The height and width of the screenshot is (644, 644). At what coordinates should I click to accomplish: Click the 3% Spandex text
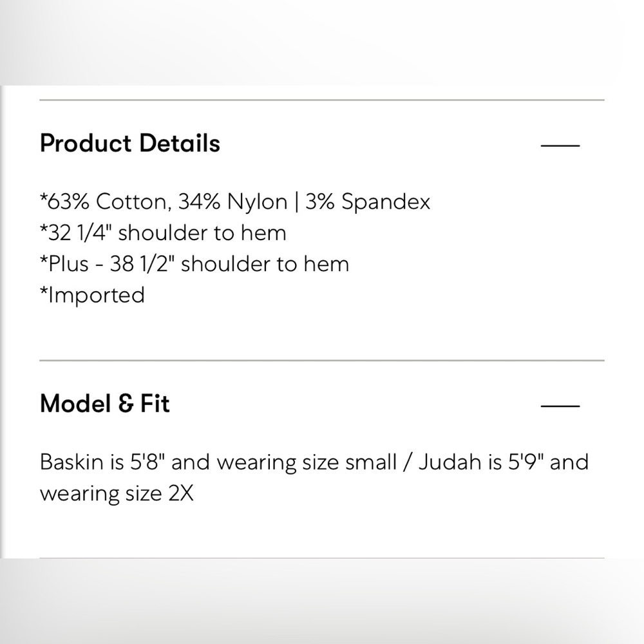[368, 202]
